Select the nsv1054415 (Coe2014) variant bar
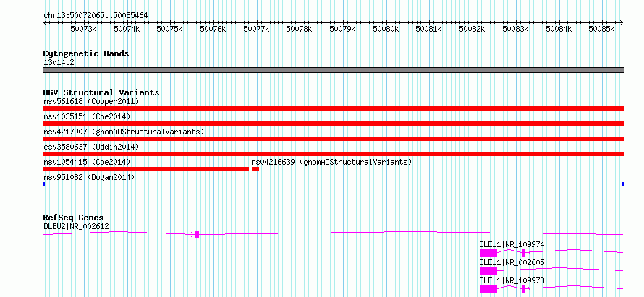 pos(145,169)
